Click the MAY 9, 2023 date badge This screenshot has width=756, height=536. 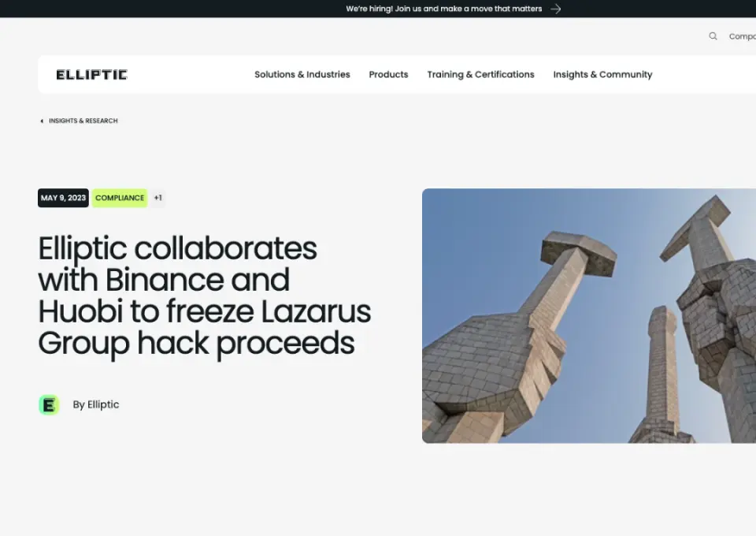pyautogui.click(x=63, y=198)
